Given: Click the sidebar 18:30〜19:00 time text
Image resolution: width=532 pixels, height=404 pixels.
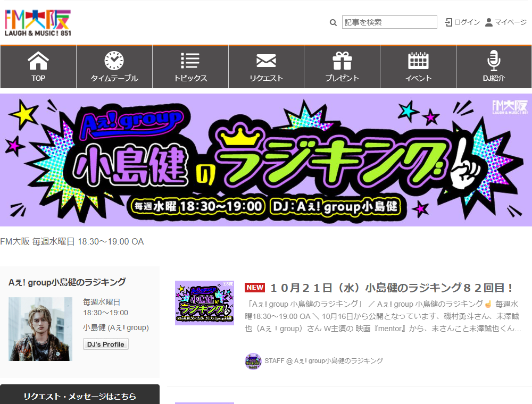Looking at the screenshot, I should coord(106,313).
